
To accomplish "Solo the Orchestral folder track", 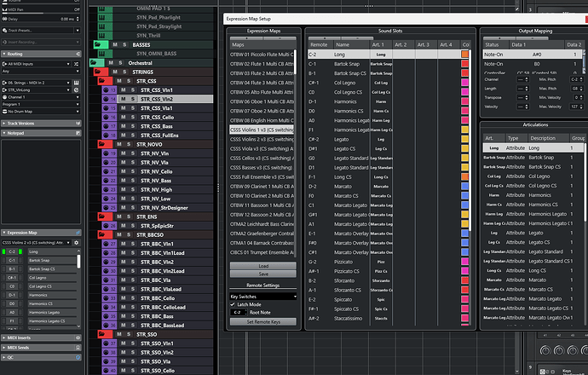I will pyautogui.click(x=120, y=63).
